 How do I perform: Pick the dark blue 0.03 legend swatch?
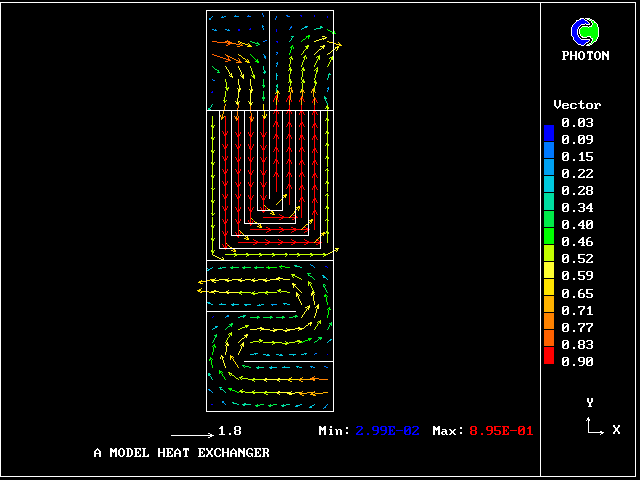pyautogui.click(x=548, y=131)
